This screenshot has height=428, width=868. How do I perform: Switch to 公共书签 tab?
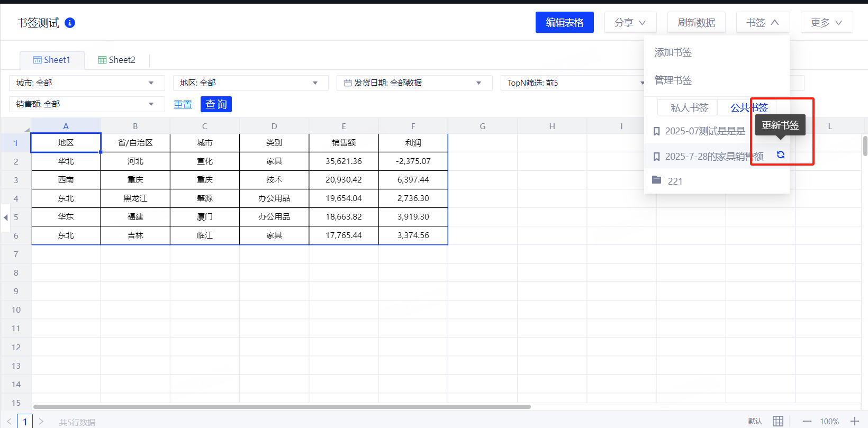748,108
